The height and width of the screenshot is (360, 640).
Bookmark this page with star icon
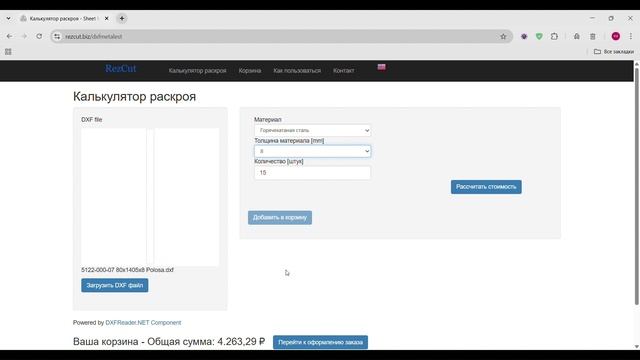(503, 36)
